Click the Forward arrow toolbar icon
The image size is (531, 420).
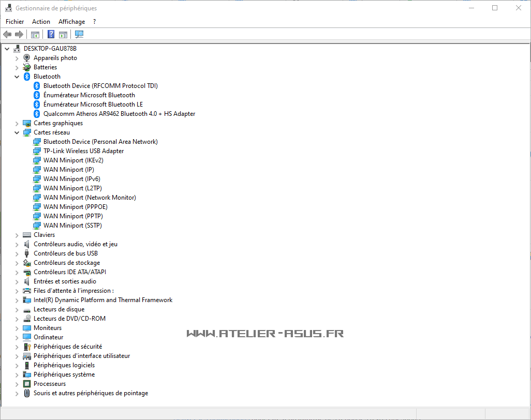[19, 34]
